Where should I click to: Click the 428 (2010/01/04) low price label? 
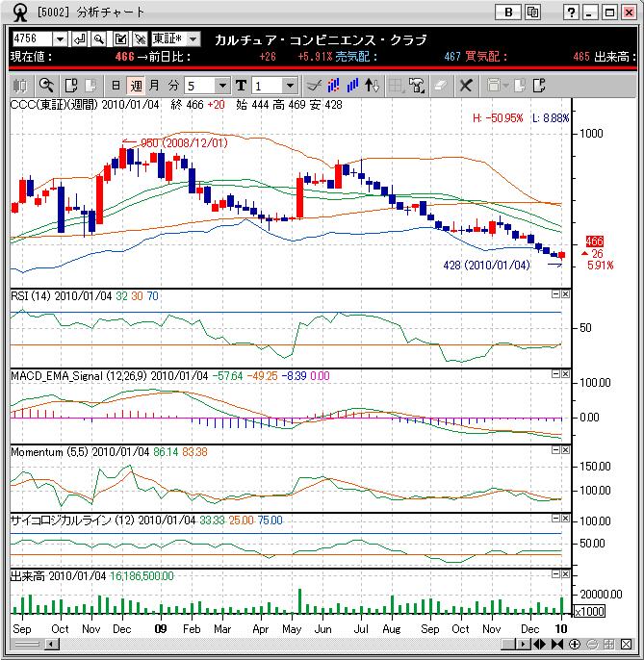(x=486, y=266)
